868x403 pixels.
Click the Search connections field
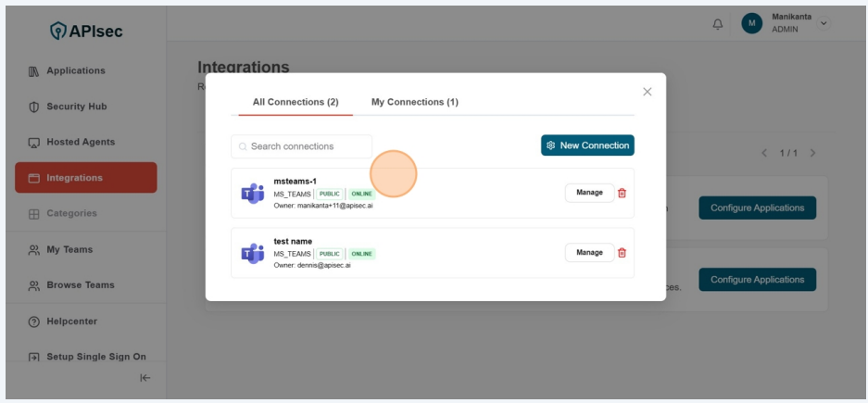coord(302,146)
